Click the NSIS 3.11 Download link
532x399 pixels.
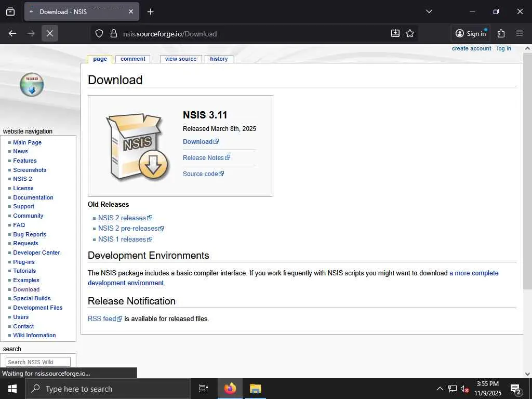[x=201, y=142]
